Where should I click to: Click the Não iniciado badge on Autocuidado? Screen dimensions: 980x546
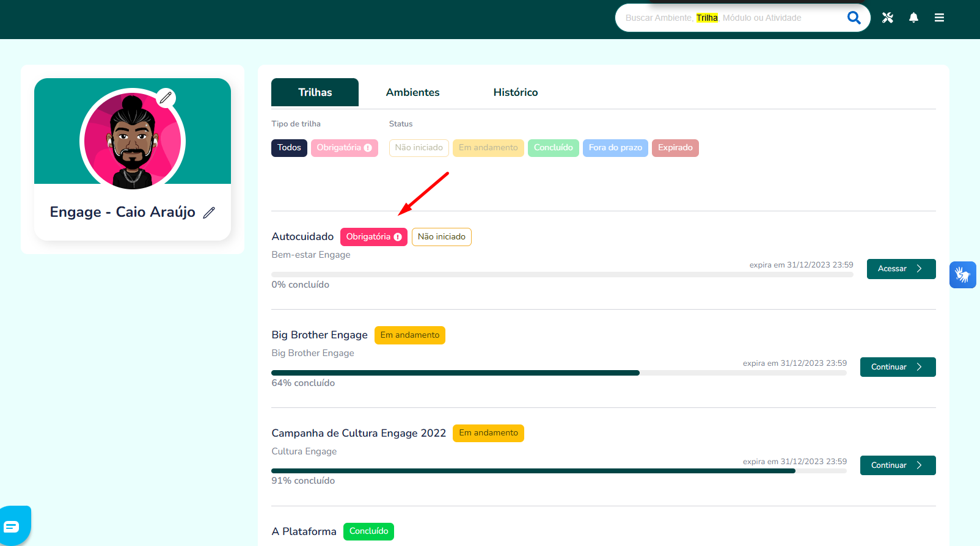click(x=442, y=237)
